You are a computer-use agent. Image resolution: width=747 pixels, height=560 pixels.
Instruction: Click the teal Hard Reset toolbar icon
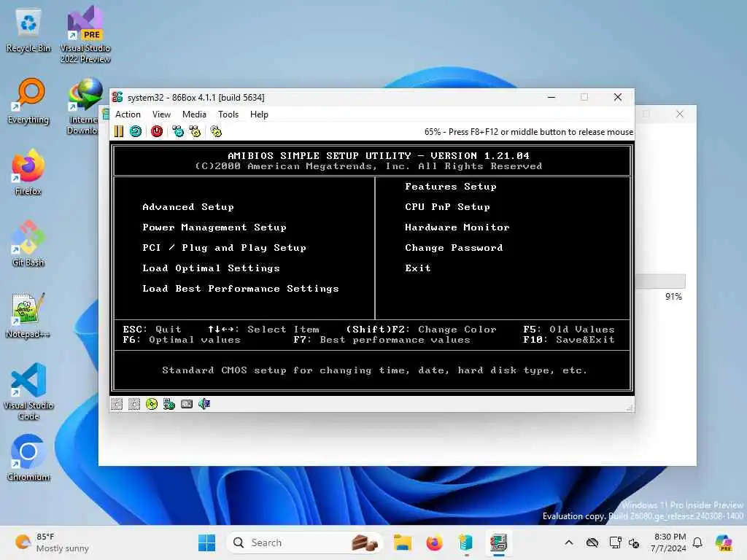[x=136, y=131]
